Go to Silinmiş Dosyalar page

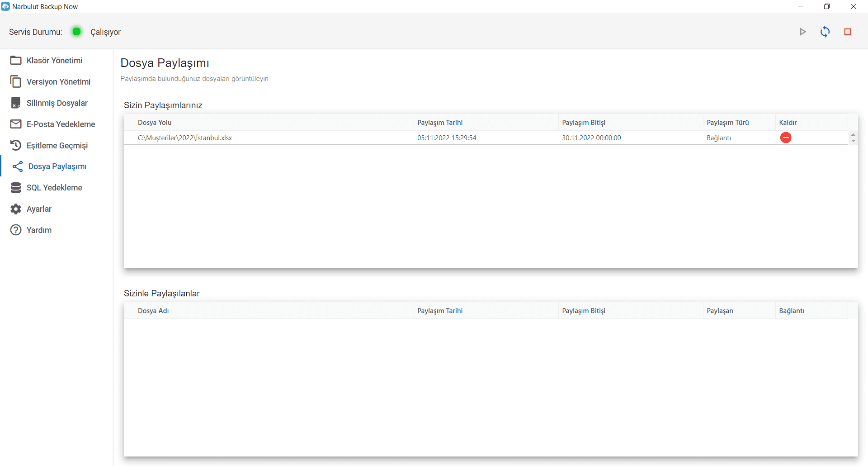(57, 103)
